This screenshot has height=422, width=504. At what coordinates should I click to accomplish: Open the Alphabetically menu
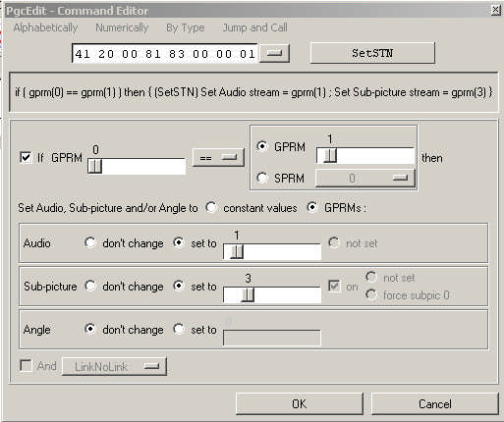tap(45, 27)
